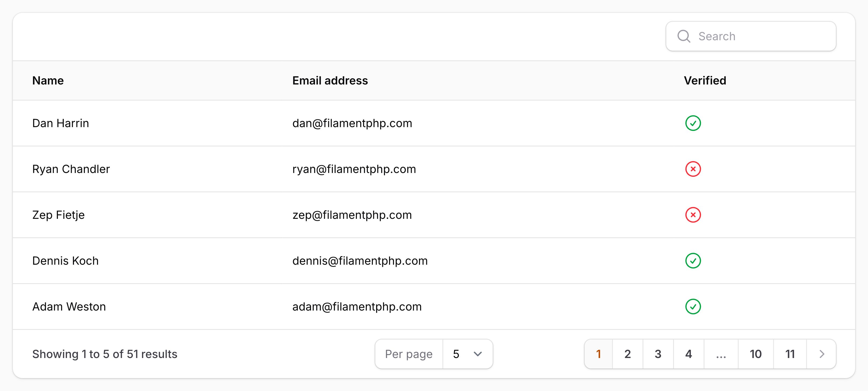Click the Name column header
868x391 pixels.
click(x=48, y=81)
